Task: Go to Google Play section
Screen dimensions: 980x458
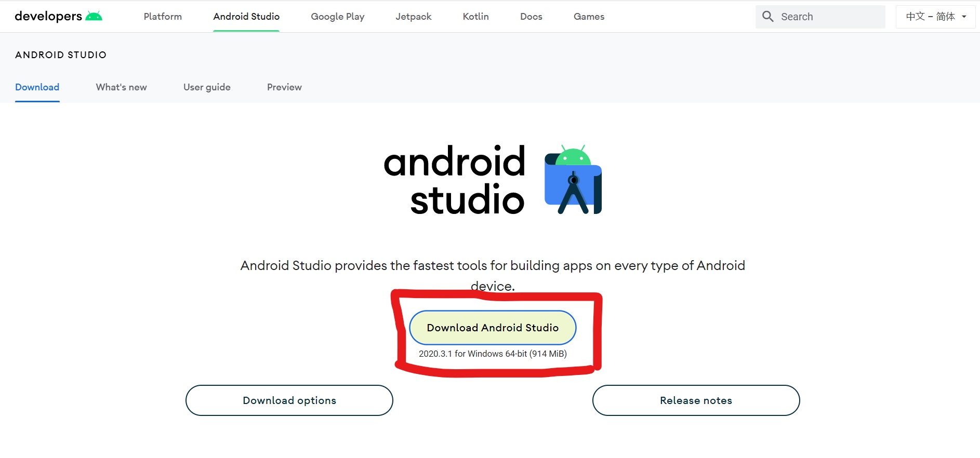Action: (338, 17)
